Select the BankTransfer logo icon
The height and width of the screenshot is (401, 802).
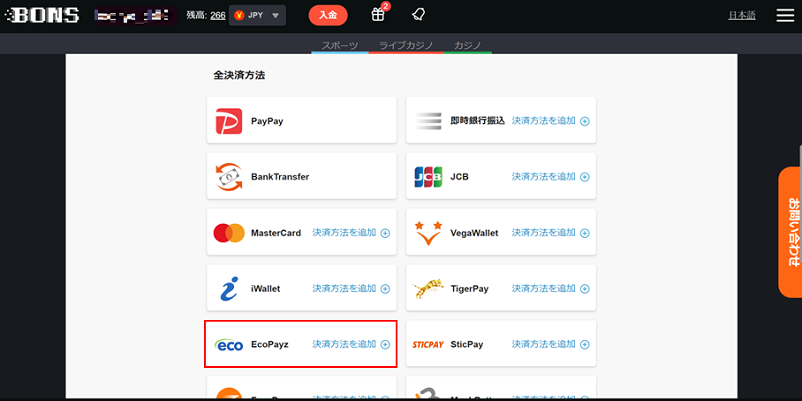pos(229,177)
